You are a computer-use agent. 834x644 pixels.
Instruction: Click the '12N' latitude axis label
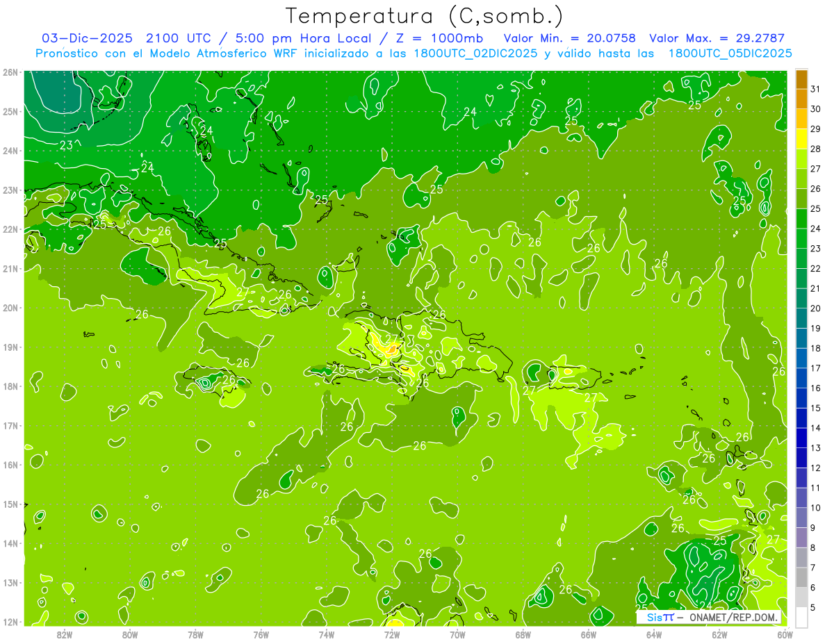(10, 622)
